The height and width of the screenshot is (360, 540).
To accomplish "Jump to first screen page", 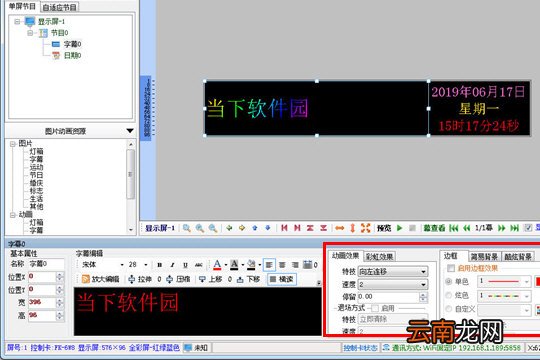I will point(454,228).
